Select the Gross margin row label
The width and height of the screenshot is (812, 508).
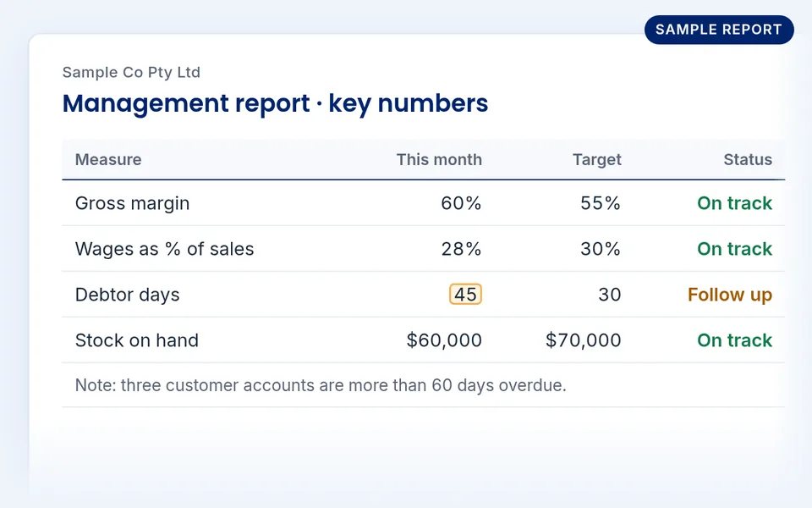[x=132, y=203]
